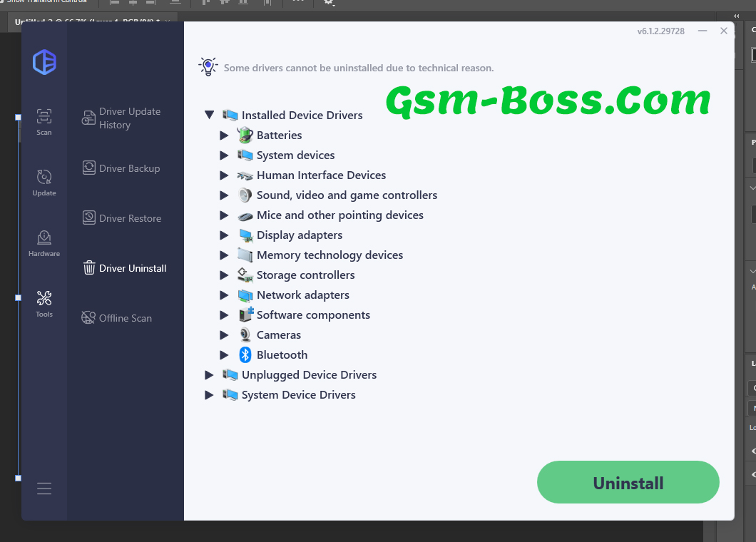Click the version number v6.1.2.29728

[x=660, y=31]
